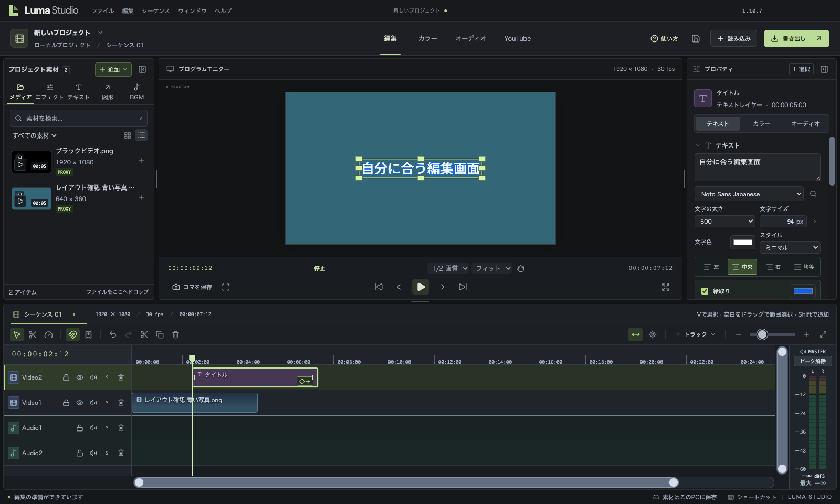Select the hand pan tool in monitor
The width and height of the screenshot is (840, 504).
click(521, 268)
